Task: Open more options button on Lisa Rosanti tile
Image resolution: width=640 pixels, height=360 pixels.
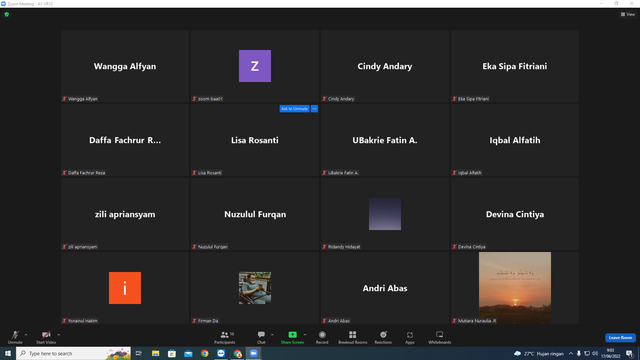Action: (x=314, y=109)
